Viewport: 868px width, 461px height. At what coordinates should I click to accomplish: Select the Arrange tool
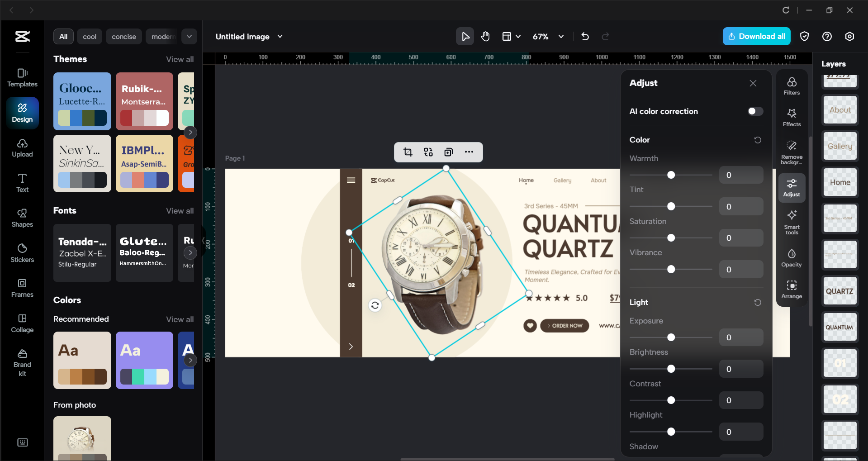point(792,290)
